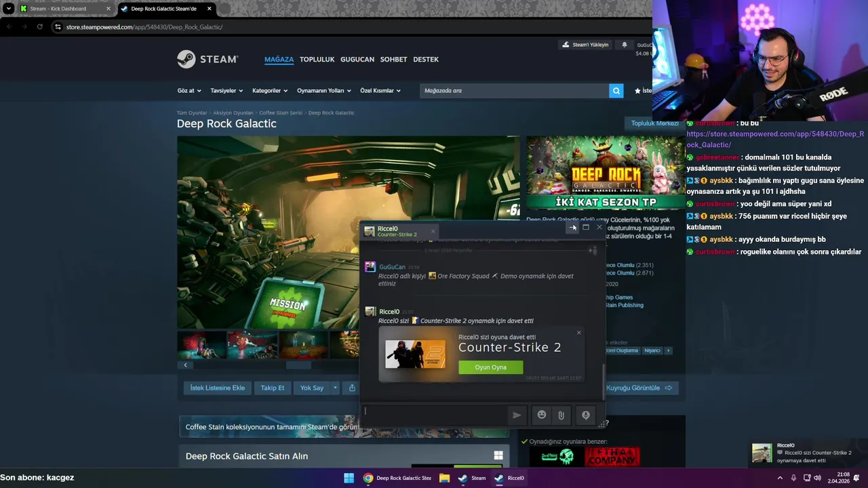Open the volume tray icon
The width and height of the screenshot is (868, 488).
819,478
